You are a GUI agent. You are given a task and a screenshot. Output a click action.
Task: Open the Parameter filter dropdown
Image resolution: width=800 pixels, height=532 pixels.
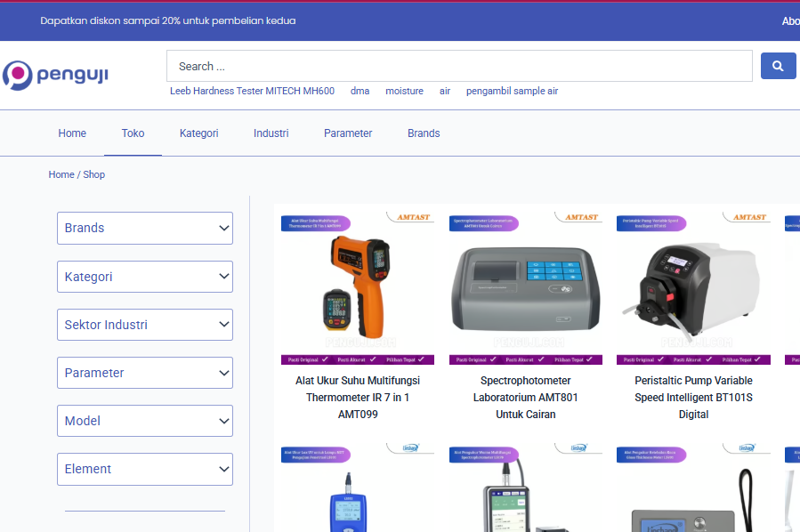point(145,373)
